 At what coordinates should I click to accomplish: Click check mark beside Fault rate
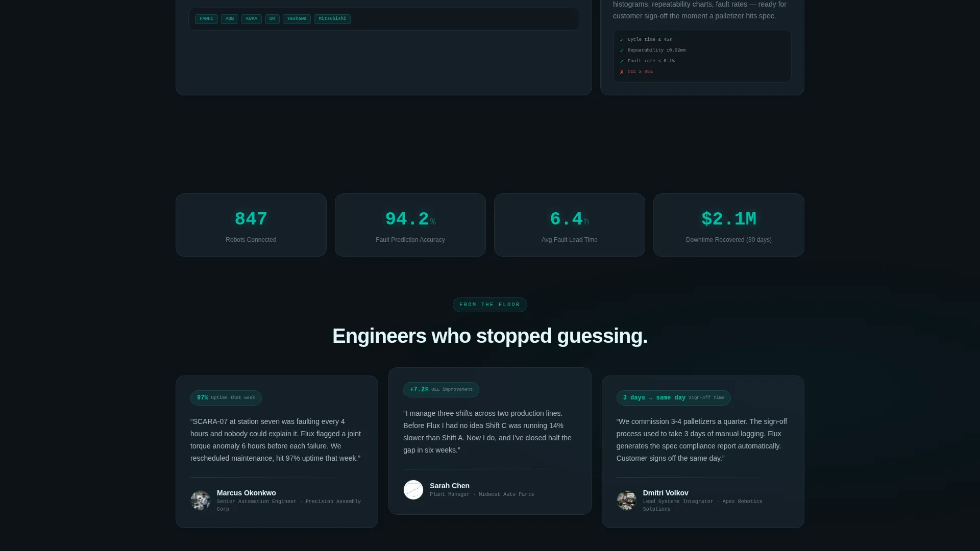coord(622,61)
